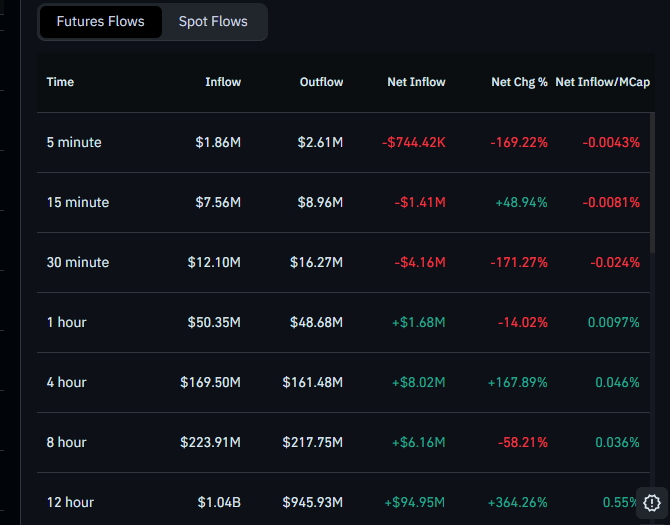Screen dimensions: 670x525
Task: Click the -$4.16M net inflow value
Action: coord(420,262)
